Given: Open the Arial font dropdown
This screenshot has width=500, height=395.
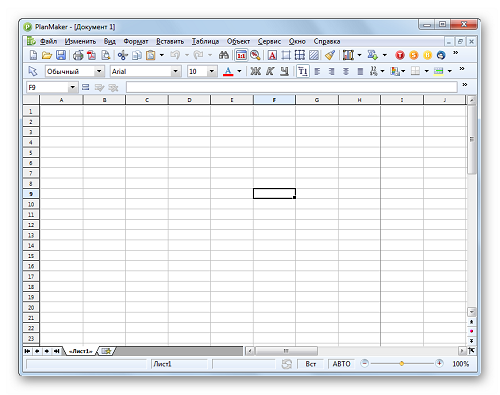Looking at the screenshot, I should [176, 71].
